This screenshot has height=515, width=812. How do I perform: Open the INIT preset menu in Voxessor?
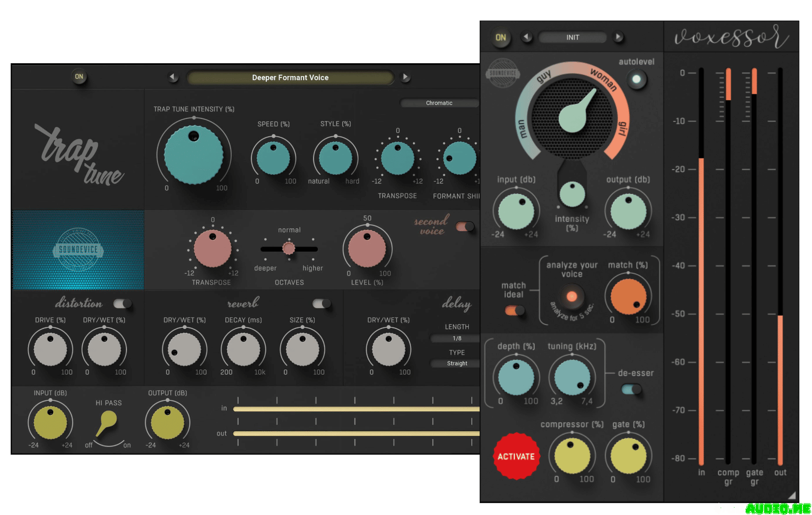pyautogui.click(x=572, y=38)
